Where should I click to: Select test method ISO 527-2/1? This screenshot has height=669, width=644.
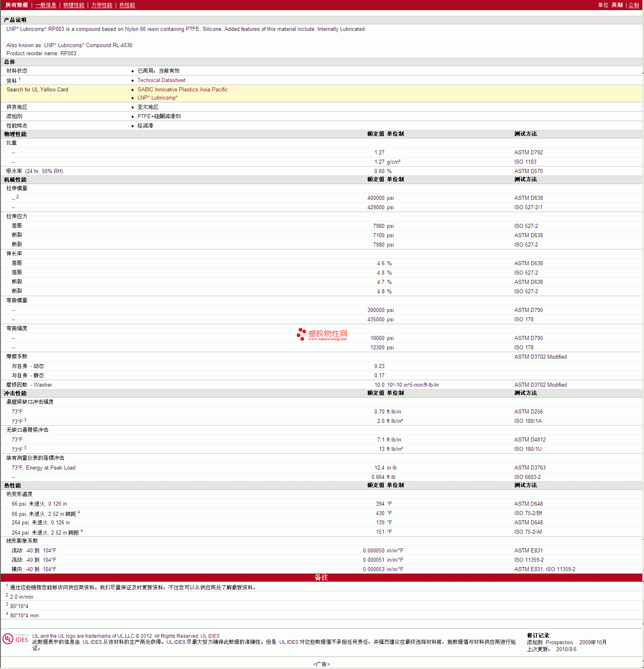click(528, 208)
